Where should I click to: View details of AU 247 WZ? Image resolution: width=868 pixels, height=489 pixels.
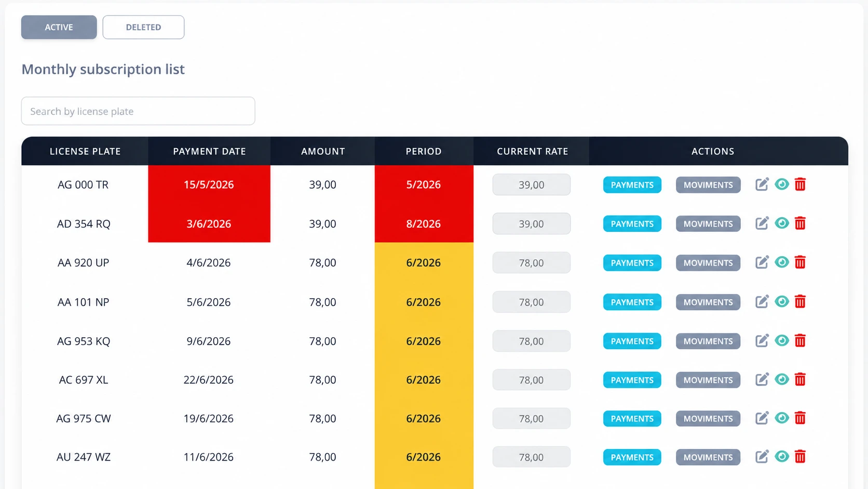[782, 456]
